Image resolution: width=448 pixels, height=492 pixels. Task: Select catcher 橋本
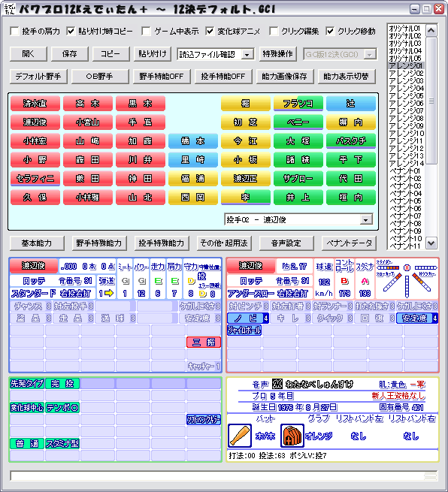click(x=193, y=141)
